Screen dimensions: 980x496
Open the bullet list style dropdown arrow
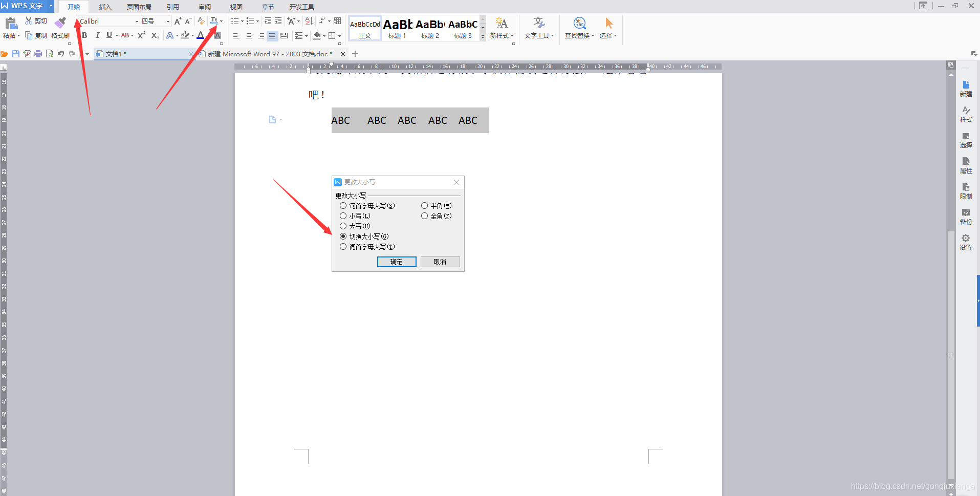tap(242, 21)
